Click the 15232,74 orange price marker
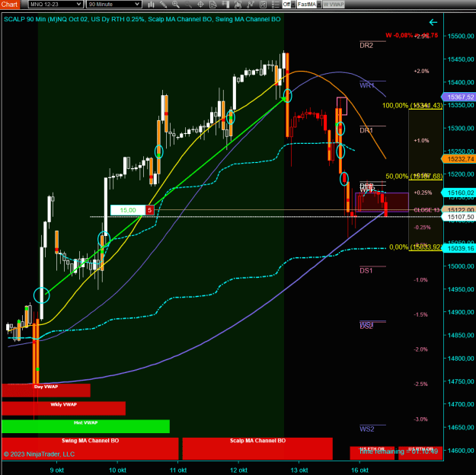 click(x=459, y=159)
